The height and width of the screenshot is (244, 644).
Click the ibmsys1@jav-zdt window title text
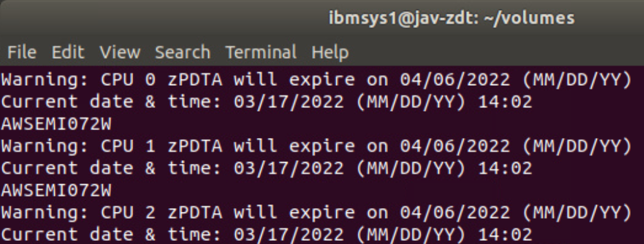452,18
